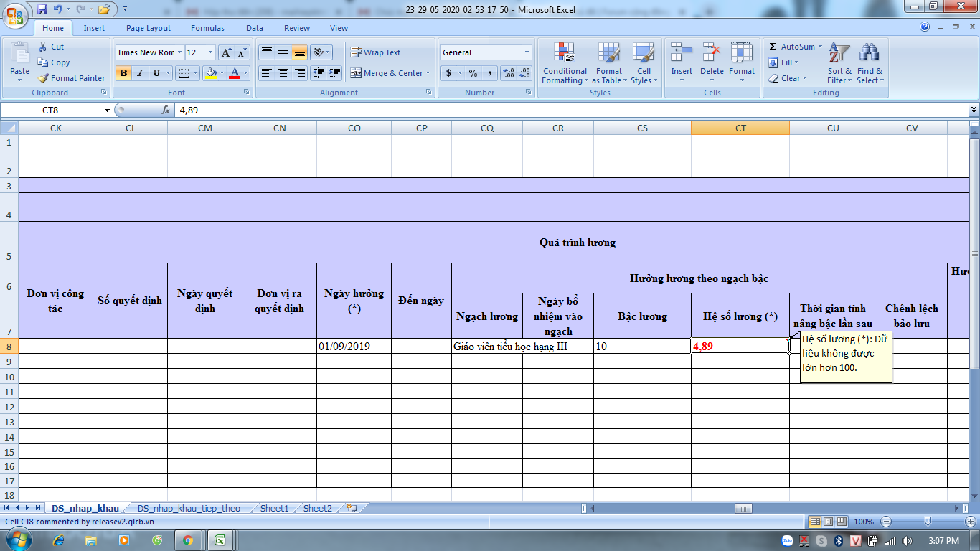Switch to Insert ribbon tab
The image size is (980, 551).
[x=94, y=28]
